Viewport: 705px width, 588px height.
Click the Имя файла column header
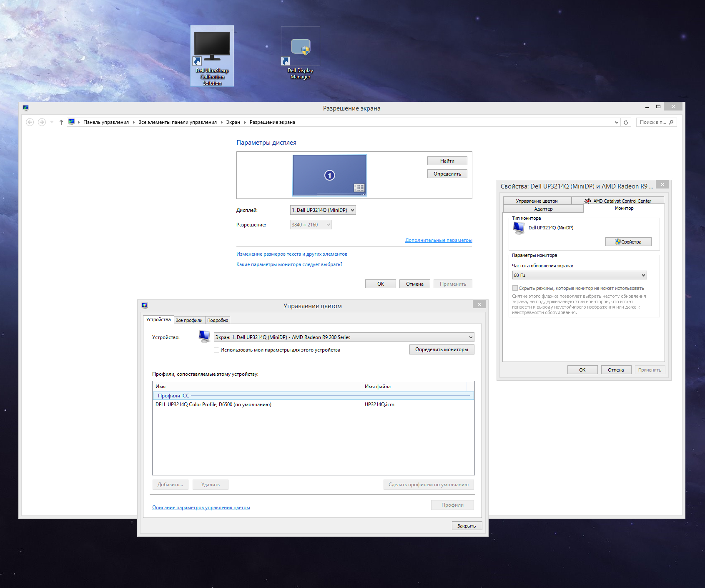click(414, 387)
